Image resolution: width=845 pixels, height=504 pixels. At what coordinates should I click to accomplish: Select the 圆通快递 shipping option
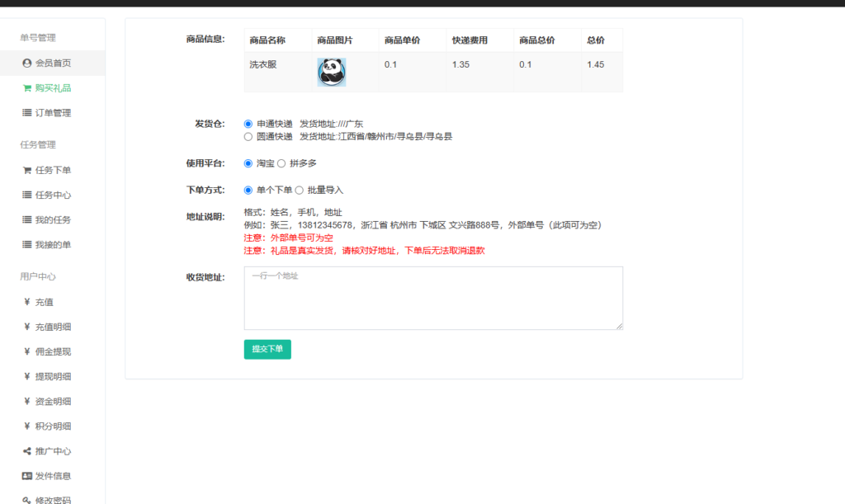point(248,136)
